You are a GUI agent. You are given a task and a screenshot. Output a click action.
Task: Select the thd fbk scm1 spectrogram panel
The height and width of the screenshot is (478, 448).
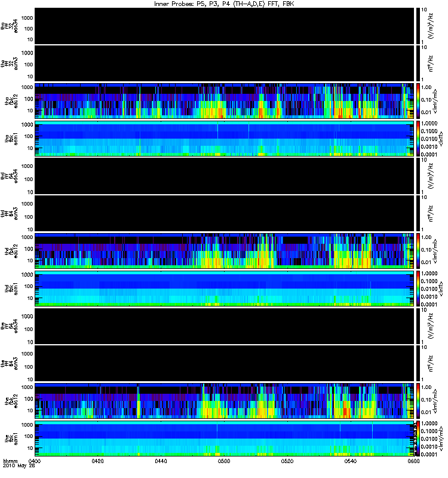tap(225, 289)
